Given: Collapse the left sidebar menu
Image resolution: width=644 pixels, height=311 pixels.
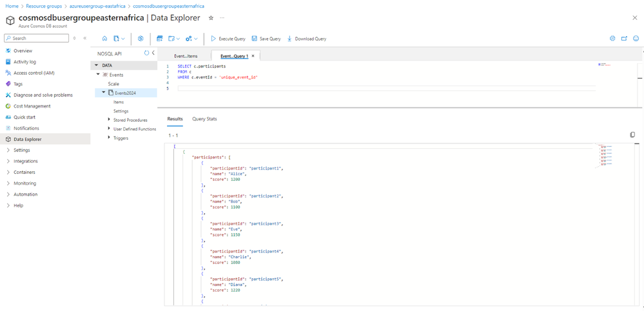Looking at the screenshot, I should pos(85,38).
